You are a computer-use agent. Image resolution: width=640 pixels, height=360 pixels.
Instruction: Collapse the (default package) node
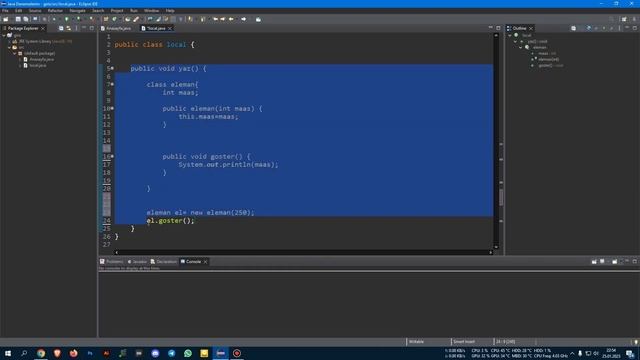pyautogui.click(x=15, y=53)
